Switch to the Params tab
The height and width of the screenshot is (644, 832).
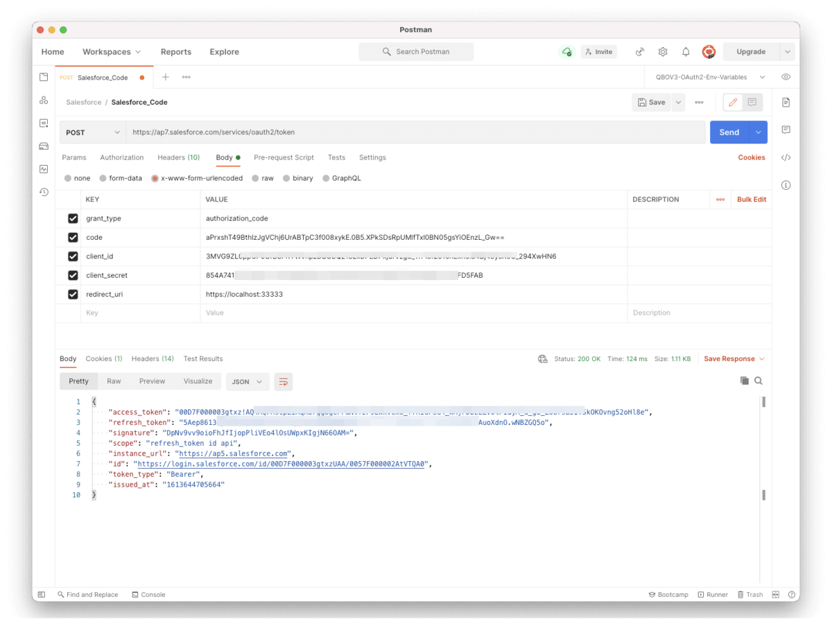pos(74,157)
